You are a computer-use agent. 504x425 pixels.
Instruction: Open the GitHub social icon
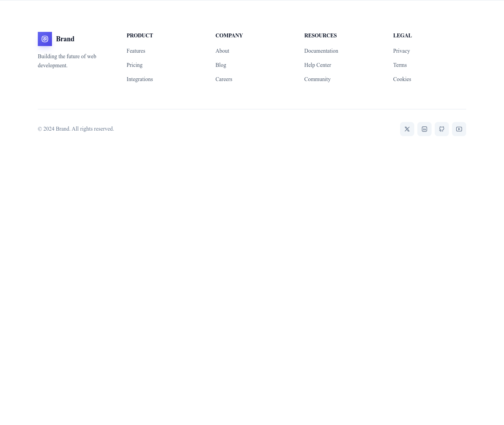(442, 129)
